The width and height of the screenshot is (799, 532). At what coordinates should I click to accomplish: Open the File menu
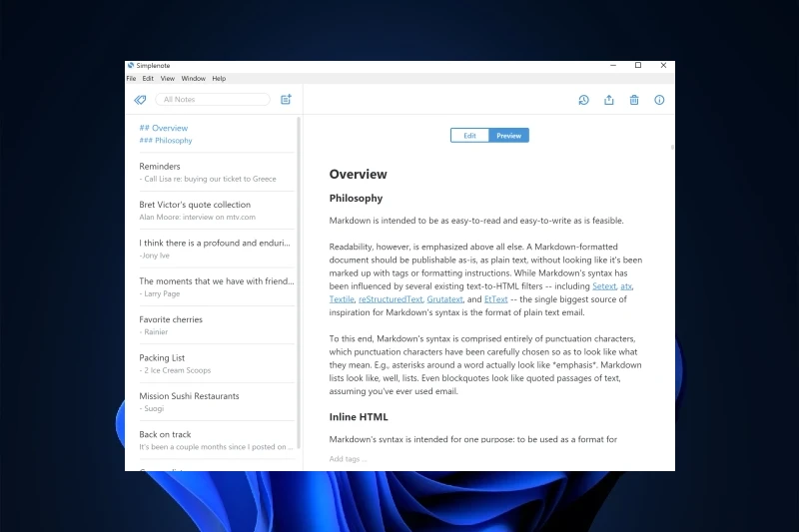[x=131, y=79]
